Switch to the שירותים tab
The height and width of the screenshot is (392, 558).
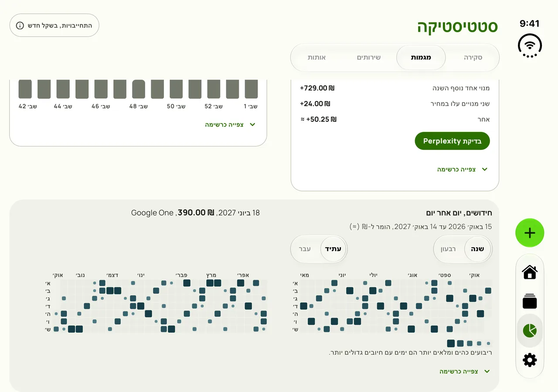pos(369,57)
